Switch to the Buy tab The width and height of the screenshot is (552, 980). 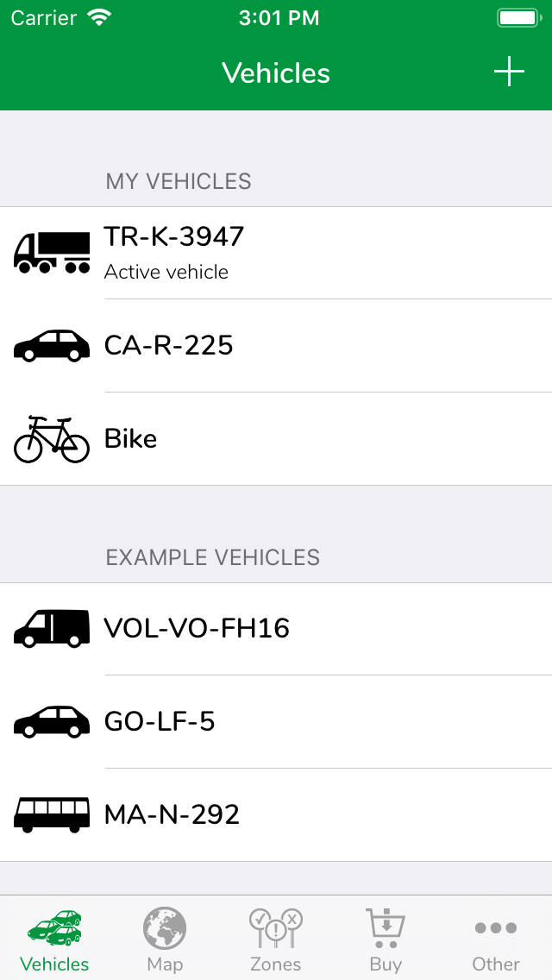386,940
